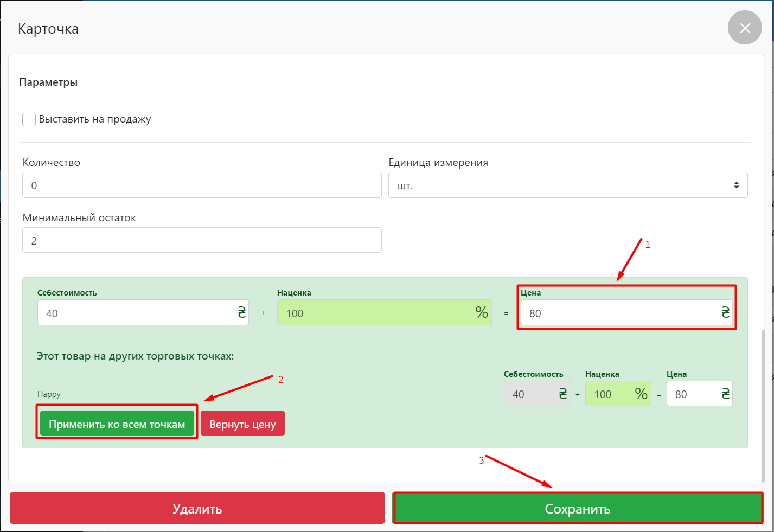
Task: Click the Количество input field
Action: pos(202,185)
